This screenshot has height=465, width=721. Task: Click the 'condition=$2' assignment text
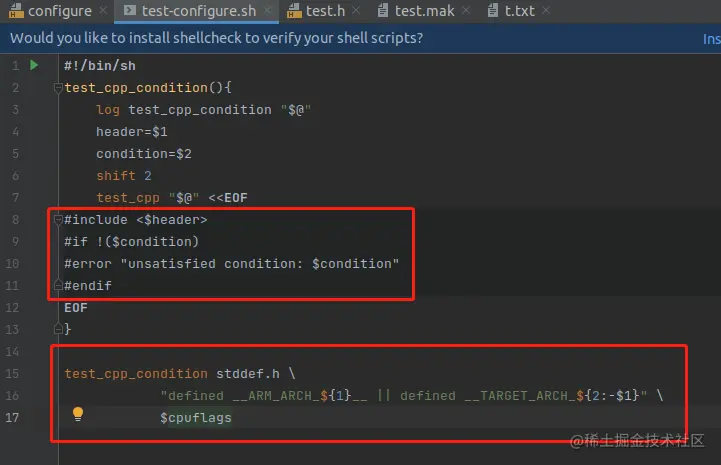pyautogui.click(x=143, y=154)
